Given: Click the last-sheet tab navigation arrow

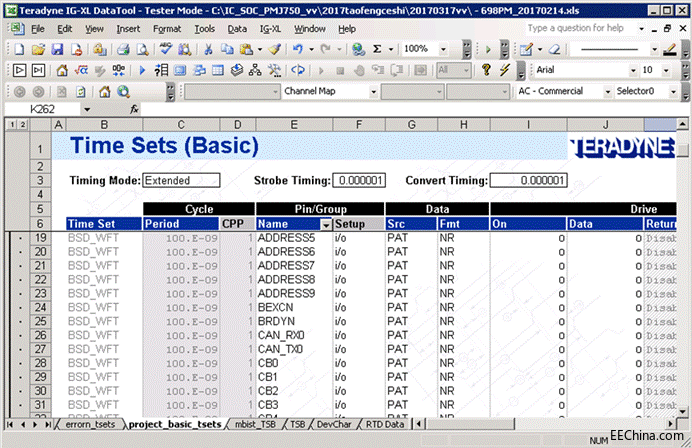Looking at the screenshot, I should (48, 424).
